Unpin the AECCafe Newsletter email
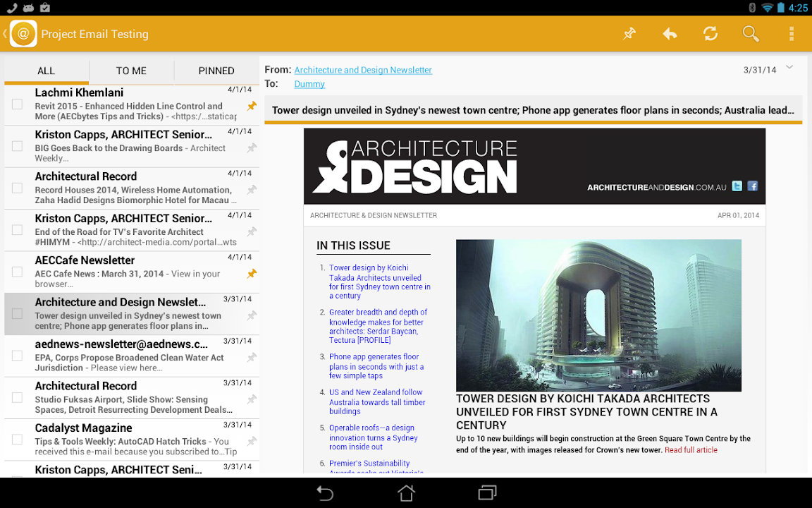 [x=251, y=274]
